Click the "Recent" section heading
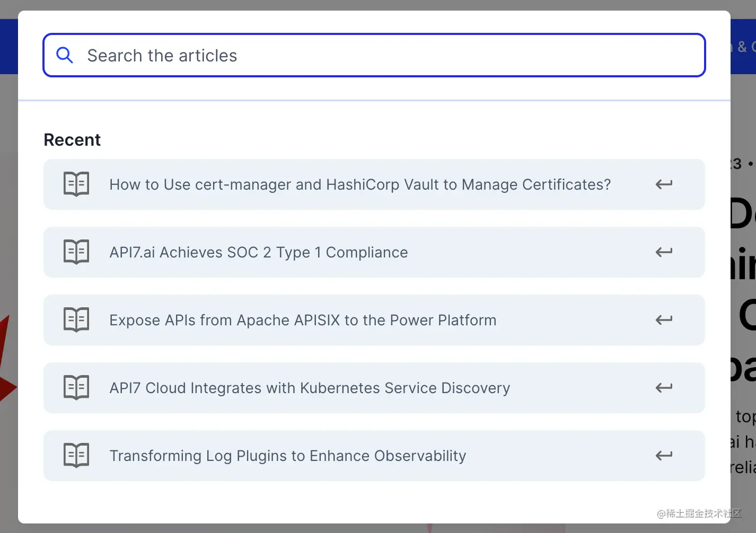 coord(72,140)
